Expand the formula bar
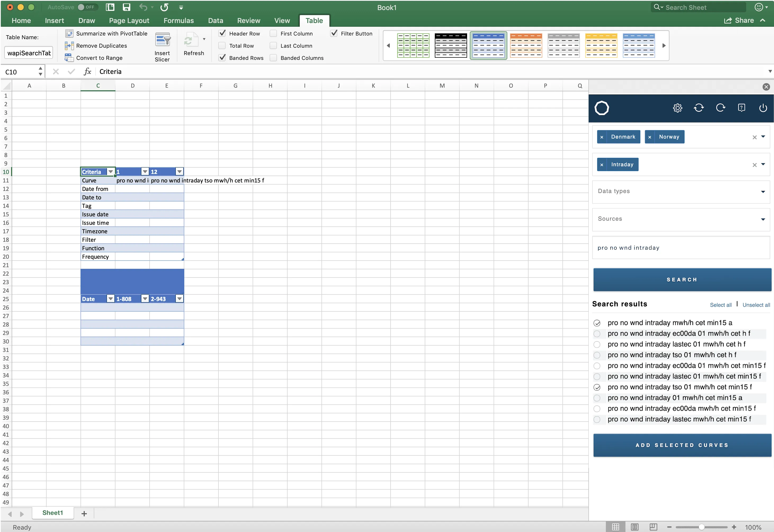 pos(770,71)
